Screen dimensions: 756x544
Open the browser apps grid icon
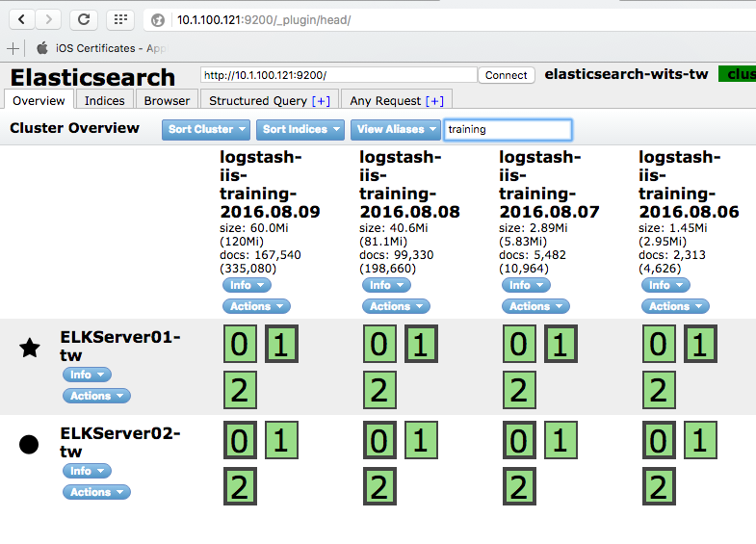pyautogui.click(x=120, y=20)
